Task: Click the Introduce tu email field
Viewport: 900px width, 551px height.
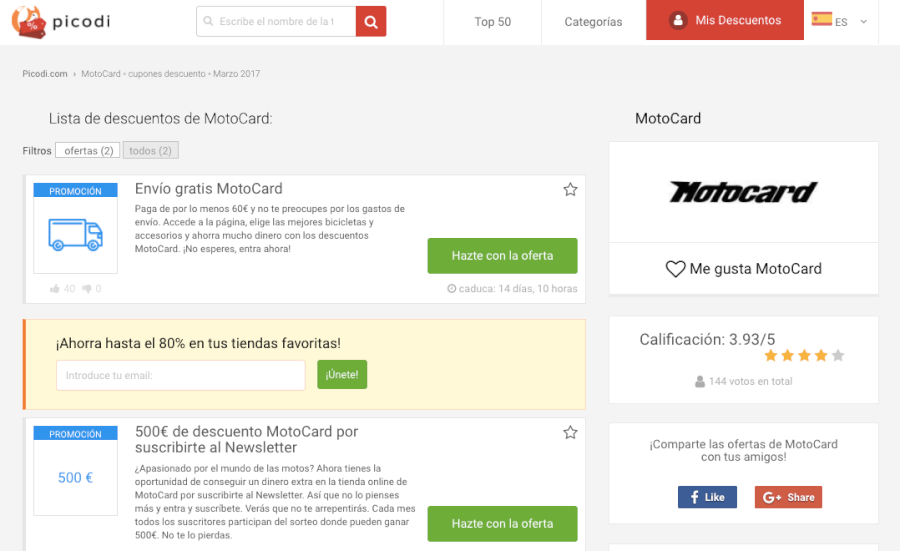Action: pyautogui.click(x=181, y=376)
